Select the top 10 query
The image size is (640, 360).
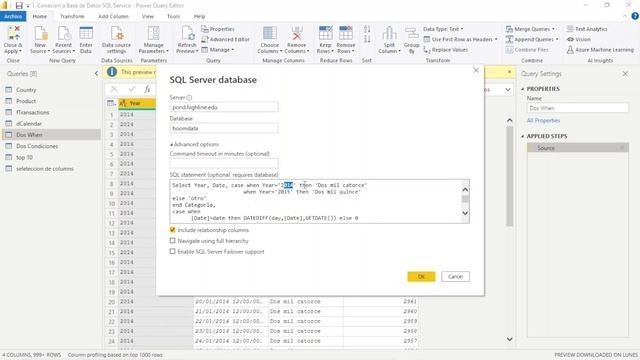(x=51, y=157)
